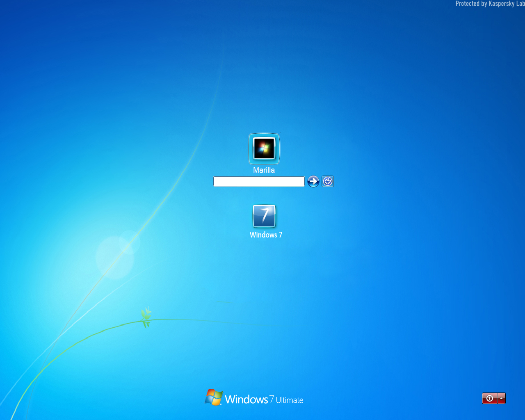This screenshot has height=420, width=525.
Task: Select the Windows 7 account name text
Action: pyautogui.click(x=266, y=235)
